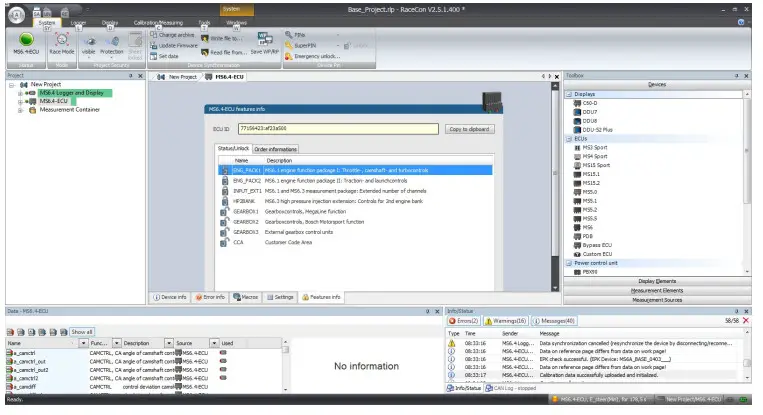Open the Name column filter dropdown
763x415 pixels.
81,343
